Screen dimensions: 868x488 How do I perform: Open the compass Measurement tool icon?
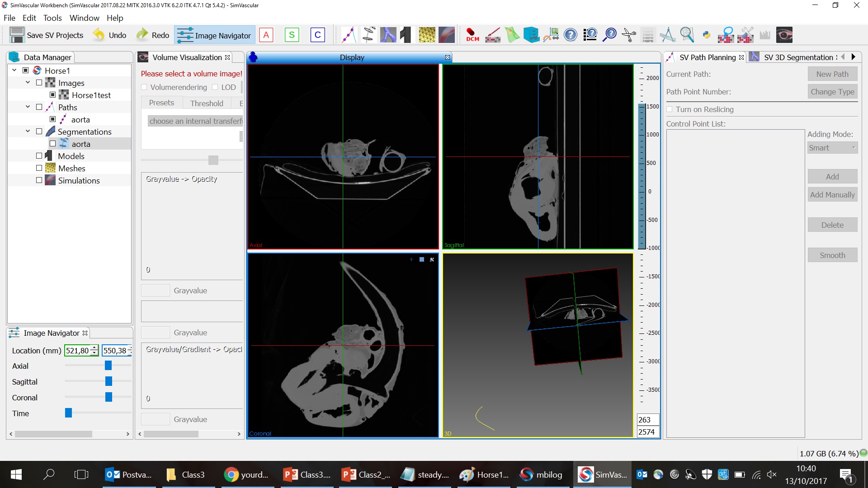point(667,35)
